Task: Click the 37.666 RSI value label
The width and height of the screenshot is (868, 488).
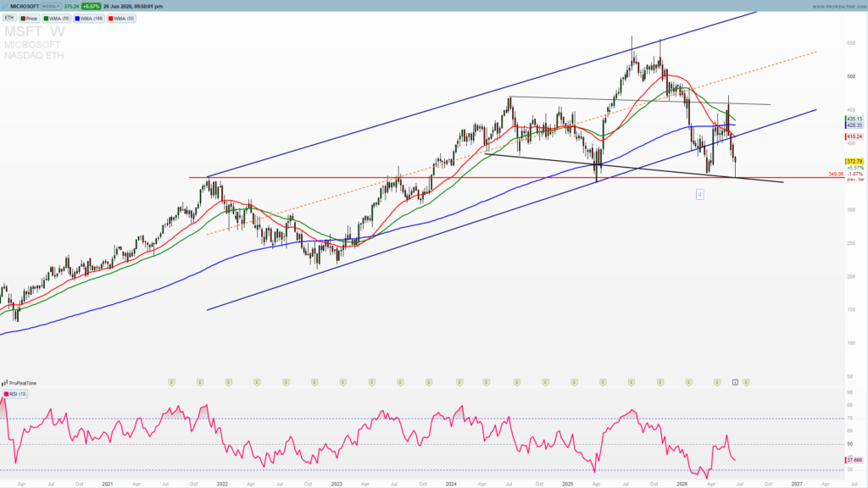Action: (854, 460)
